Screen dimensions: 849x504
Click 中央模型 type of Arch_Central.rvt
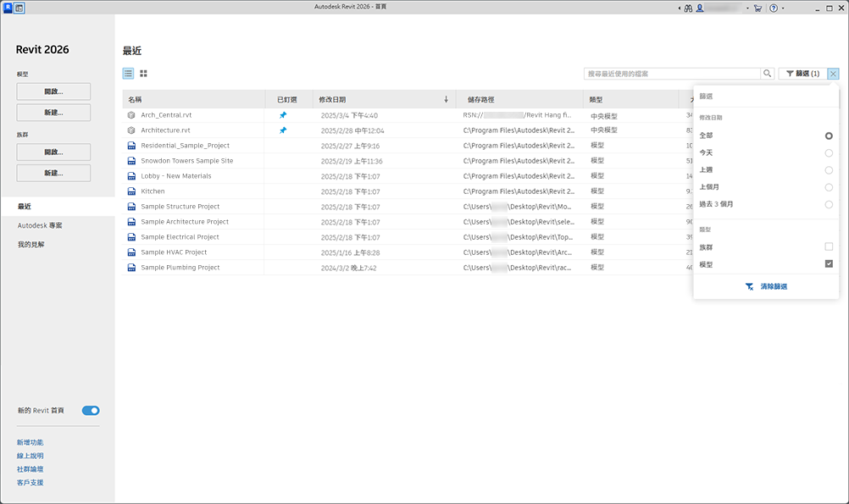click(604, 116)
